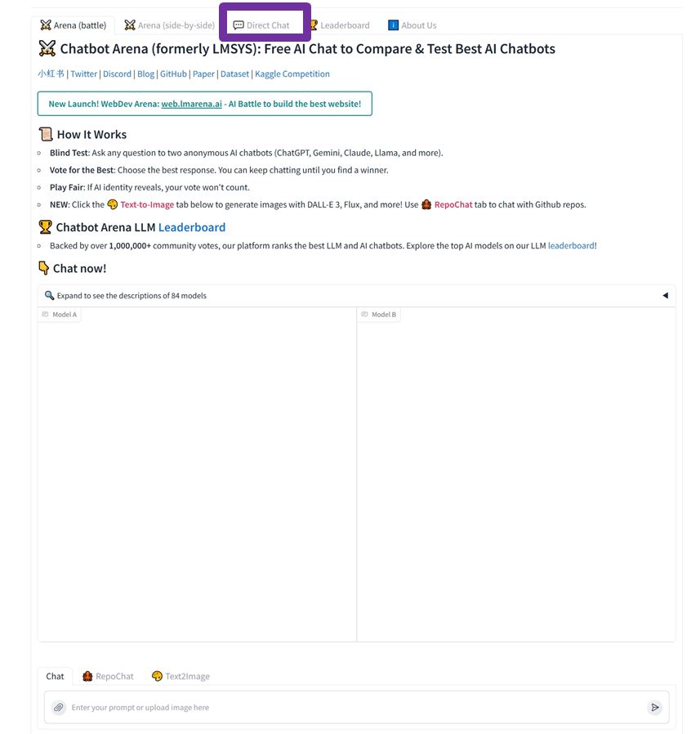The width and height of the screenshot is (700, 734).
Task: Click the Model B chat label icon
Action: tap(364, 315)
